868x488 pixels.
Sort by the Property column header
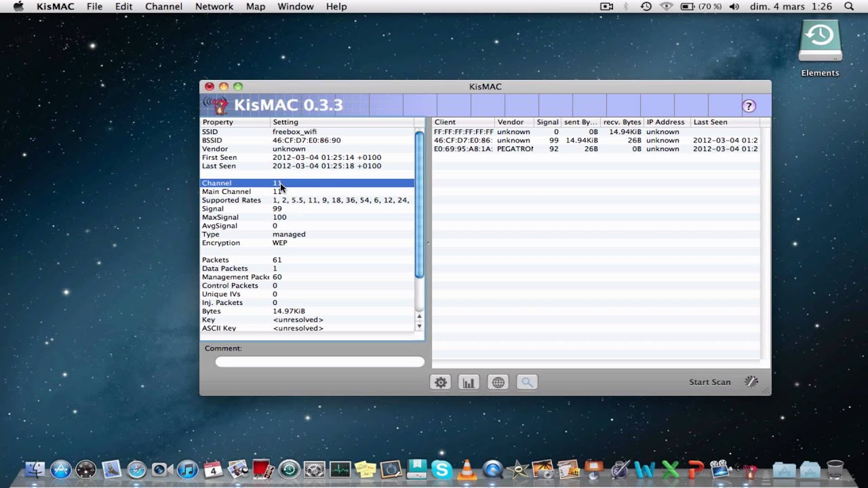[235, 122]
